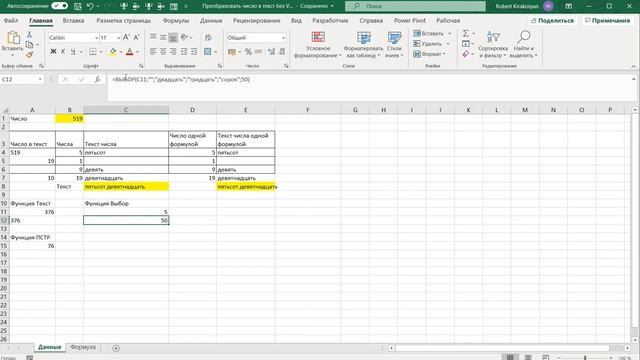The width and height of the screenshot is (640, 360).
Task: Open the font size 11 dropdown
Action: click(118, 38)
